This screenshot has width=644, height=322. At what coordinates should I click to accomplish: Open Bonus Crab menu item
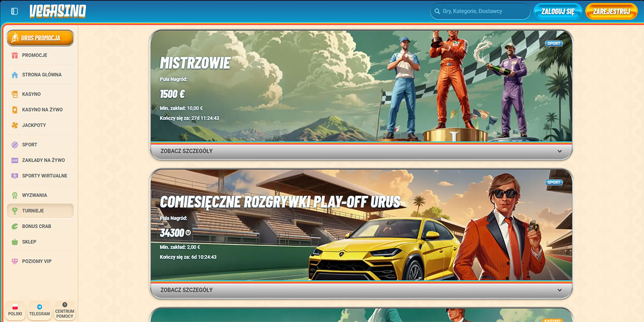pyautogui.click(x=36, y=226)
